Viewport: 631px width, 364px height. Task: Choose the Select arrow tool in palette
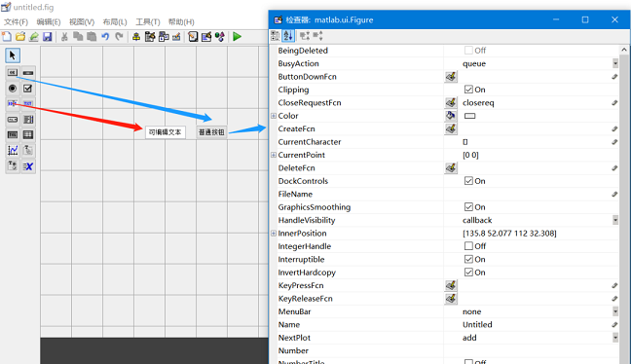coord(13,55)
